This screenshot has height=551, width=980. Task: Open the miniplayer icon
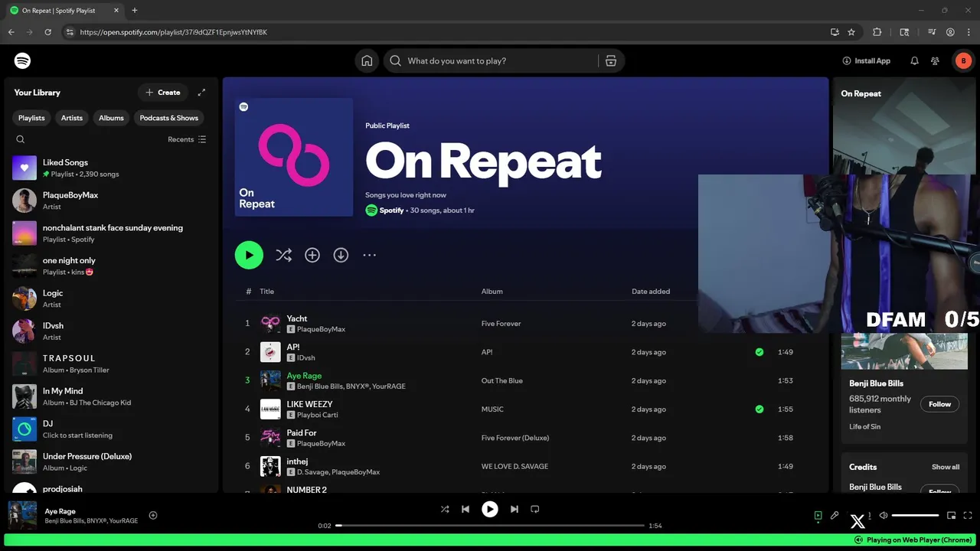coord(952,516)
